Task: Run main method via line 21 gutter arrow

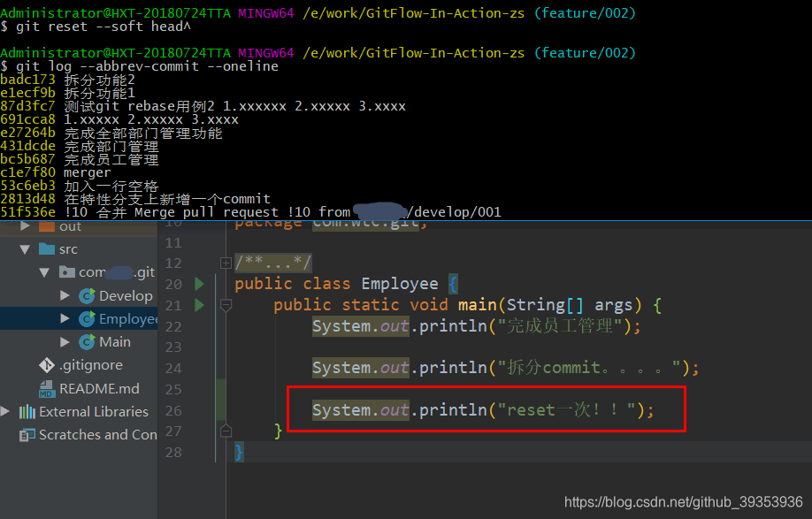Action: pos(199,305)
